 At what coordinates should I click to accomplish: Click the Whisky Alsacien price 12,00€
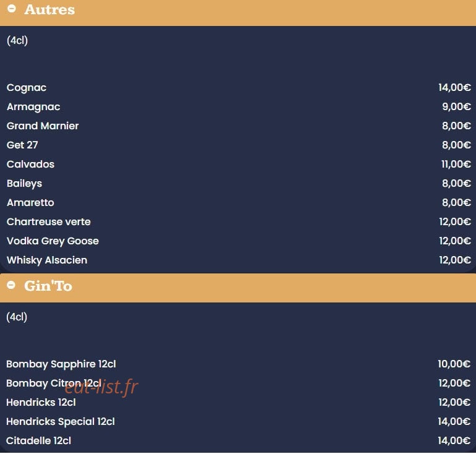[455, 260]
